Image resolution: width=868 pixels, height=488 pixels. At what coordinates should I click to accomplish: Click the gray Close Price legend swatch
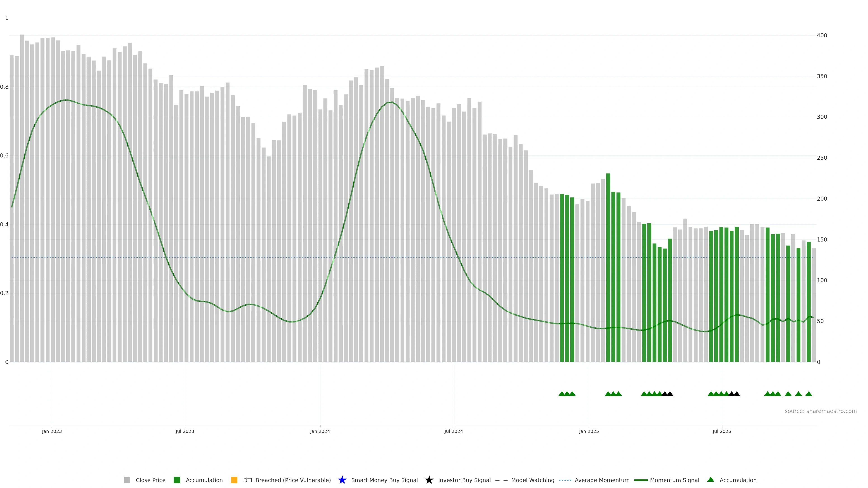(x=127, y=480)
